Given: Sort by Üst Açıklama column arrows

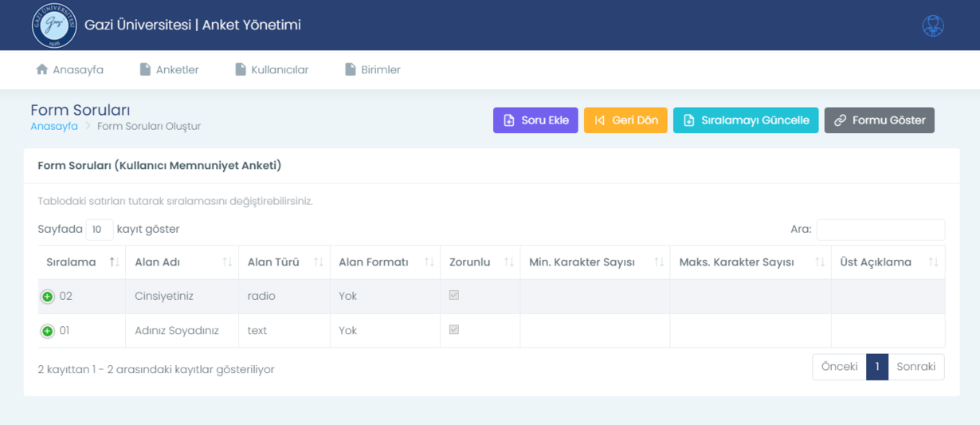Looking at the screenshot, I should point(933,262).
